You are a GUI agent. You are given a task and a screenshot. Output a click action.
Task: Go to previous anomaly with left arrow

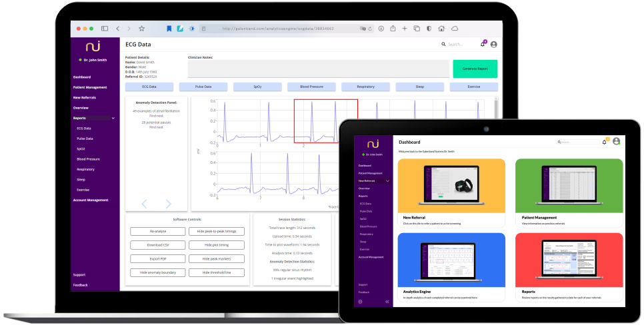(145, 204)
